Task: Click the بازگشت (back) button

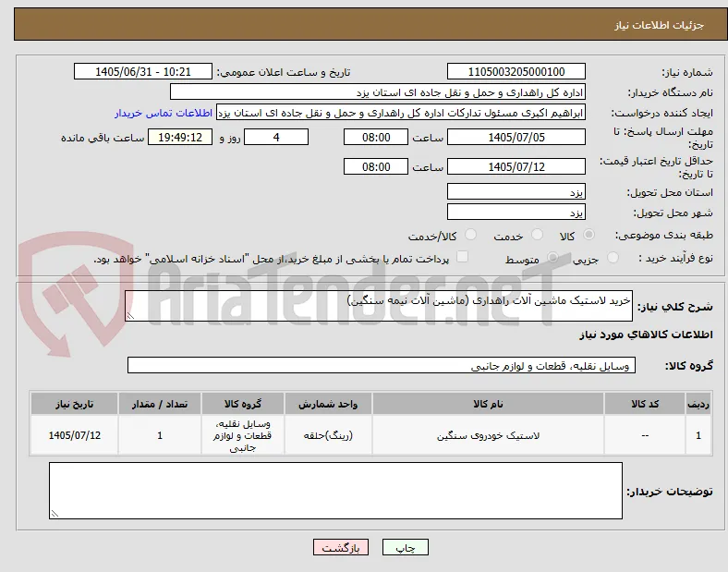Action: tap(341, 547)
